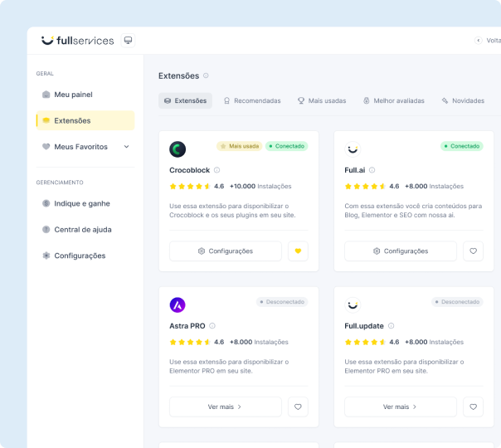Open Full.ai Configurações button
This screenshot has width=501, height=448.
400,251
